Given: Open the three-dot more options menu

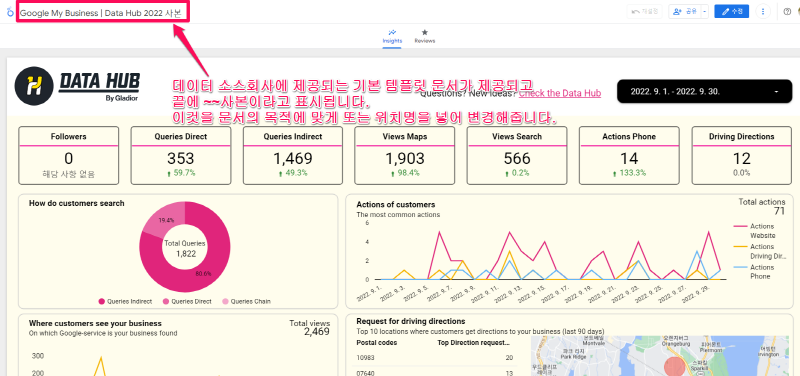Looking at the screenshot, I should click(763, 11).
